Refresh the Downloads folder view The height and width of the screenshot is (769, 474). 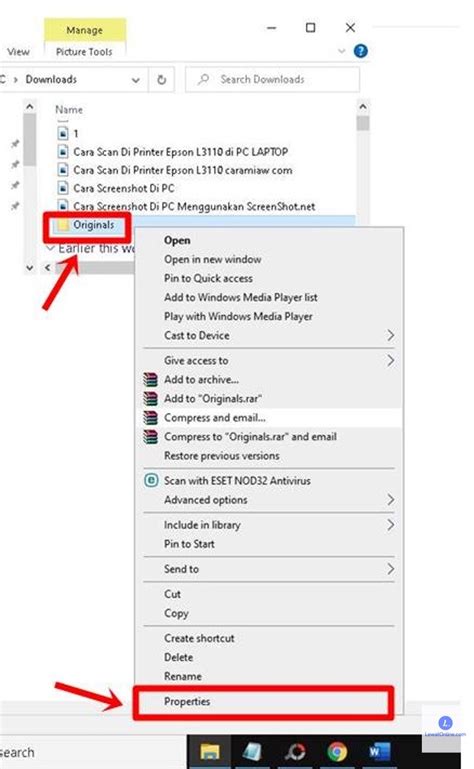pyautogui.click(x=161, y=79)
